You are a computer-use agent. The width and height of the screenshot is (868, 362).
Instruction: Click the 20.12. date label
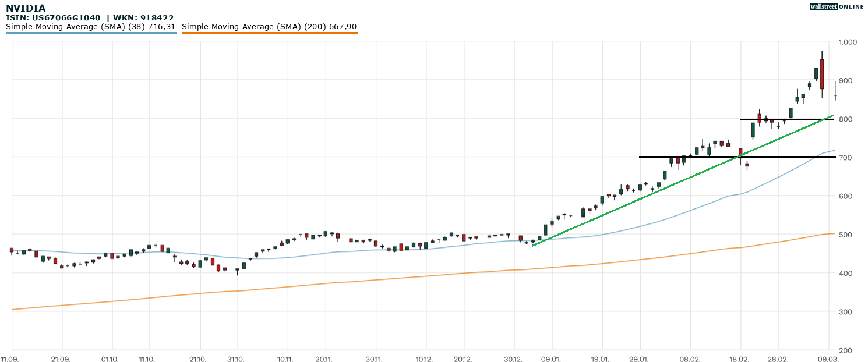tap(463, 359)
